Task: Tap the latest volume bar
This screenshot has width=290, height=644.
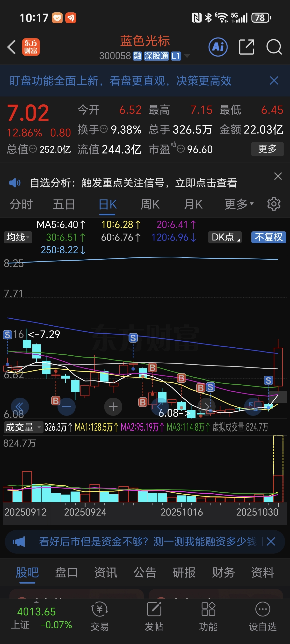Action: (278, 489)
